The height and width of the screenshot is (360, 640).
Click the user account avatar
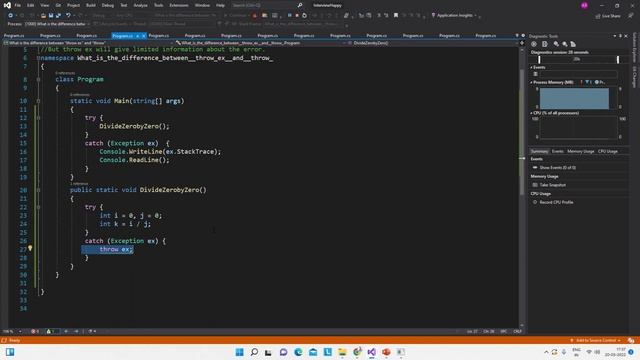[584, 5]
